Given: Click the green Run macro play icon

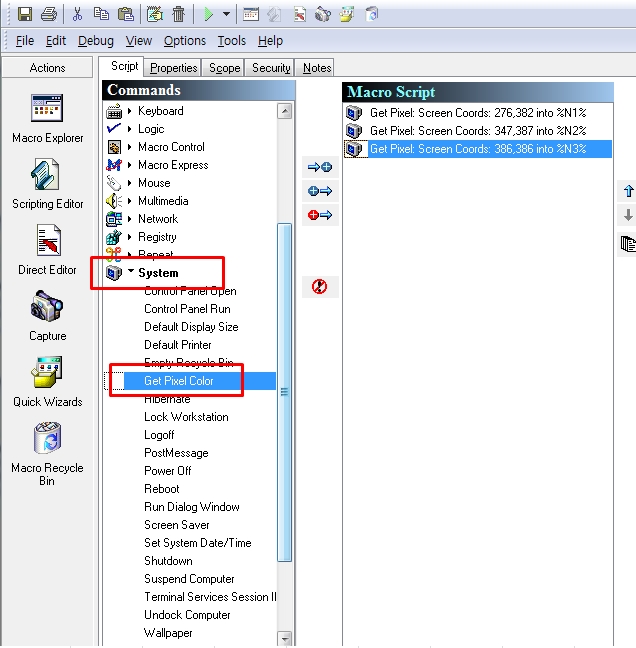Looking at the screenshot, I should click(x=208, y=14).
